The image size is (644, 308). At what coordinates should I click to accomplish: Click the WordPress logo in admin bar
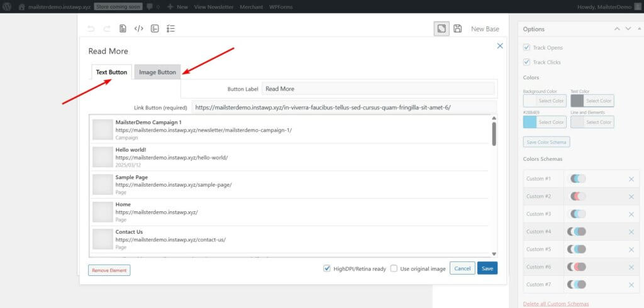[8, 7]
